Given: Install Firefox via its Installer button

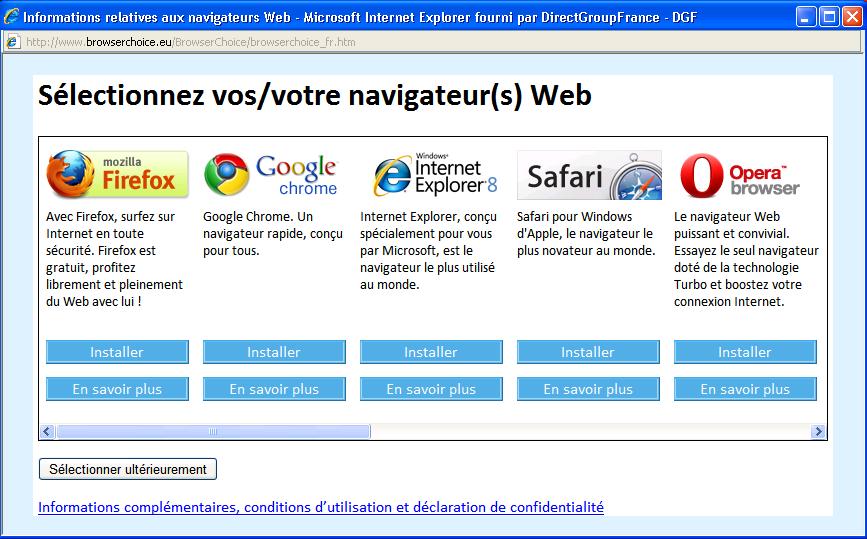Looking at the screenshot, I should coord(117,352).
